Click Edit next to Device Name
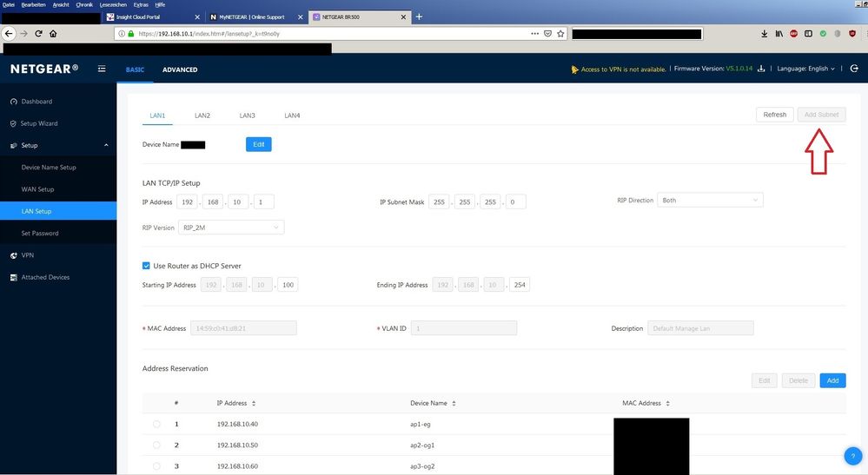 (259, 144)
